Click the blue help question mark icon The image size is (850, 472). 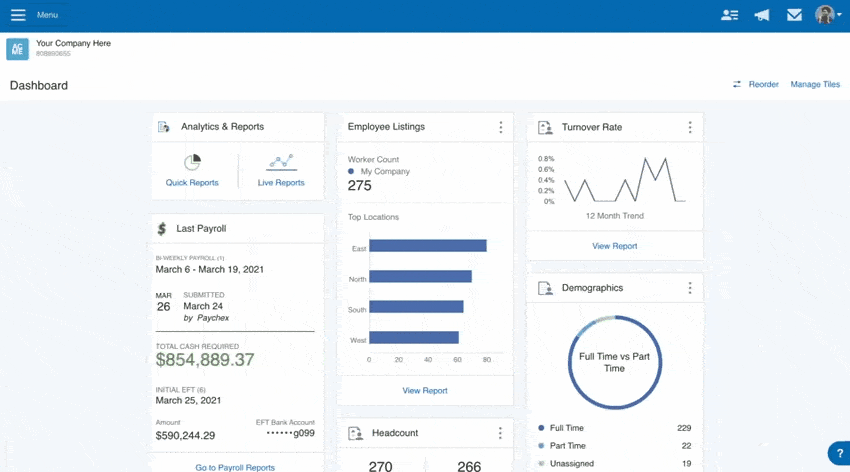840,454
